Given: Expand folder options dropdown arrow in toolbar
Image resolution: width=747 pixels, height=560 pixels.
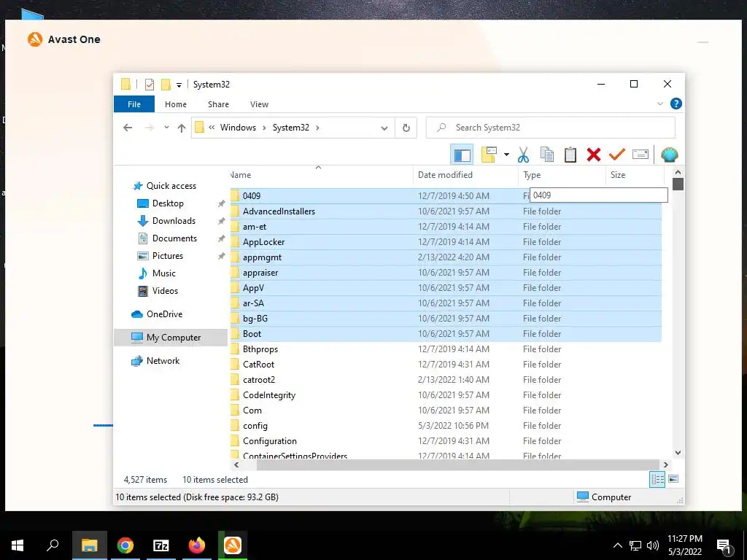Looking at the screenshot, I should coord(506,155).
